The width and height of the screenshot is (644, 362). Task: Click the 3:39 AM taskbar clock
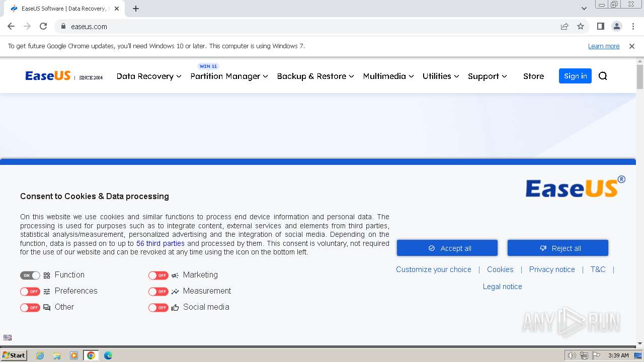618,355
